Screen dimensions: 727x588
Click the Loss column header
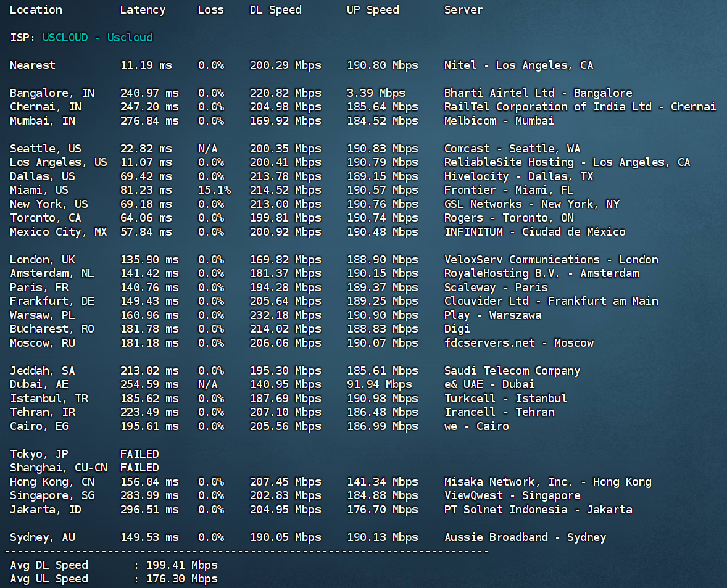point(211,10)
